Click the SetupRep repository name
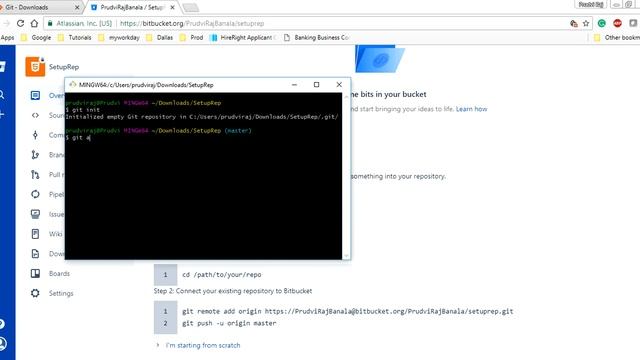Image resolution: width=640 pixels, height=360 pixels. pos(64,67)
